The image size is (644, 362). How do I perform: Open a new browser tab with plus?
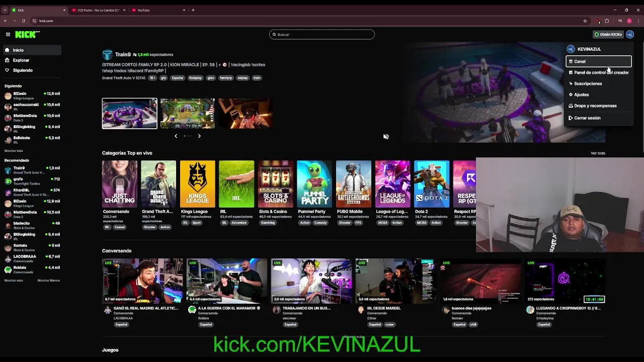click(193, 10)
